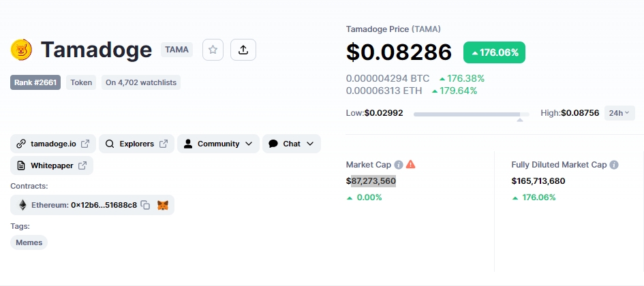Click the Tamadoge coin logo
Screen dimensions: 644x286
tap(21, 50)
